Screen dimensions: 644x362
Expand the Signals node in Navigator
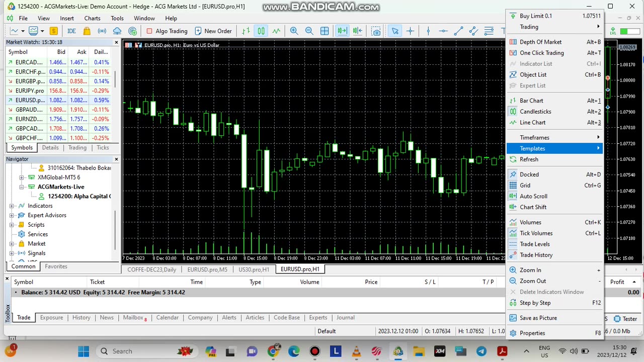(x=12, y=253)
